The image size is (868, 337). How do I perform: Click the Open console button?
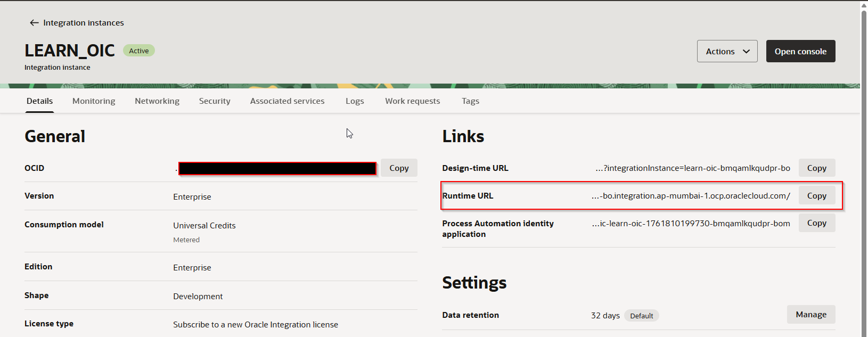click(x=800, y=52)
